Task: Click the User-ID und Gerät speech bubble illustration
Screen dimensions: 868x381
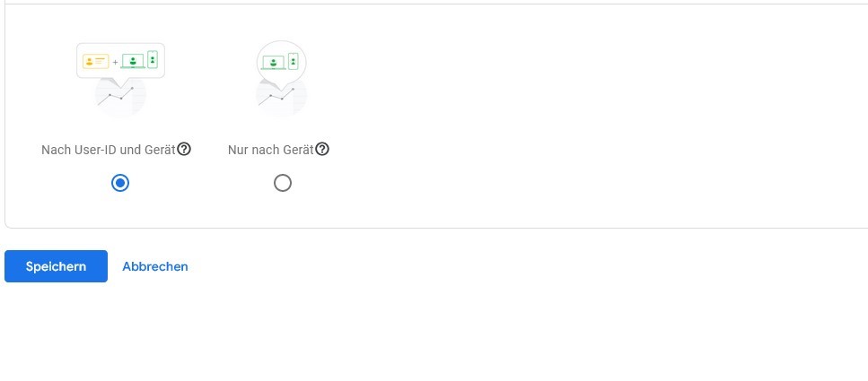Action: [x=120, y=61]
